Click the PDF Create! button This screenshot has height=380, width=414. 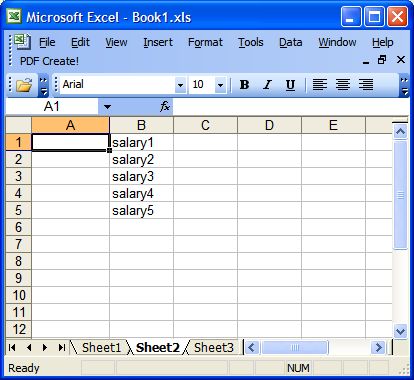pos(49,61)
